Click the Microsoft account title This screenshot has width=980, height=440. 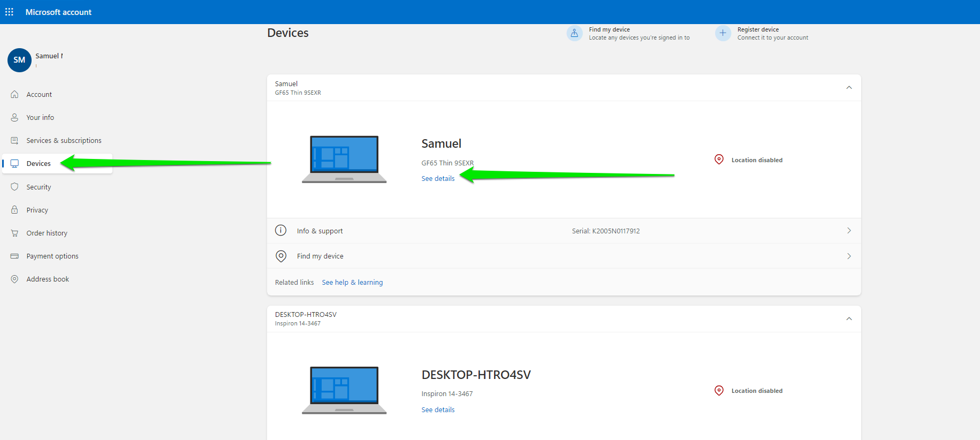(58, 12)
